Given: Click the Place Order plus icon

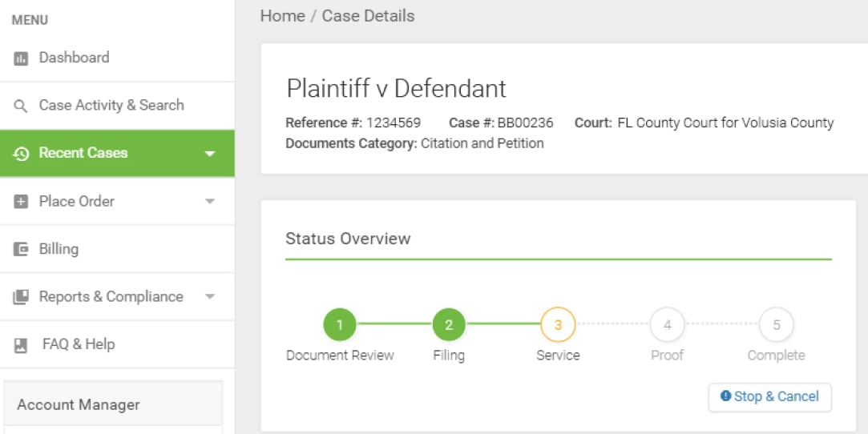Looking at the screenshot, I should (21, 202).
